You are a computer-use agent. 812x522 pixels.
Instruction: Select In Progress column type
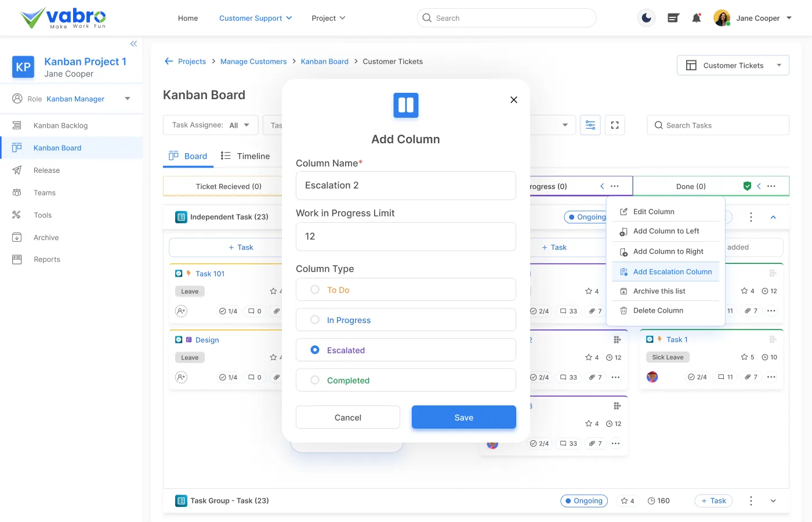coord(315,320)
